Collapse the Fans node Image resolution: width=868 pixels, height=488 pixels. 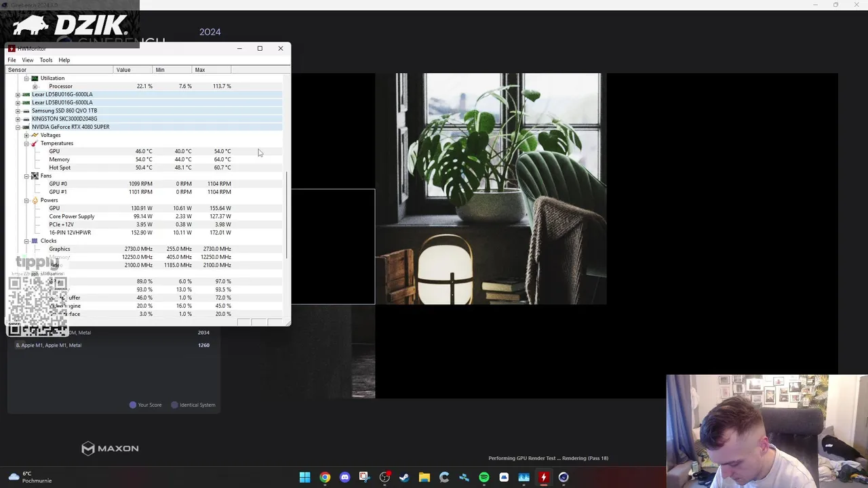pyautogui.click(x=26, y=176)
